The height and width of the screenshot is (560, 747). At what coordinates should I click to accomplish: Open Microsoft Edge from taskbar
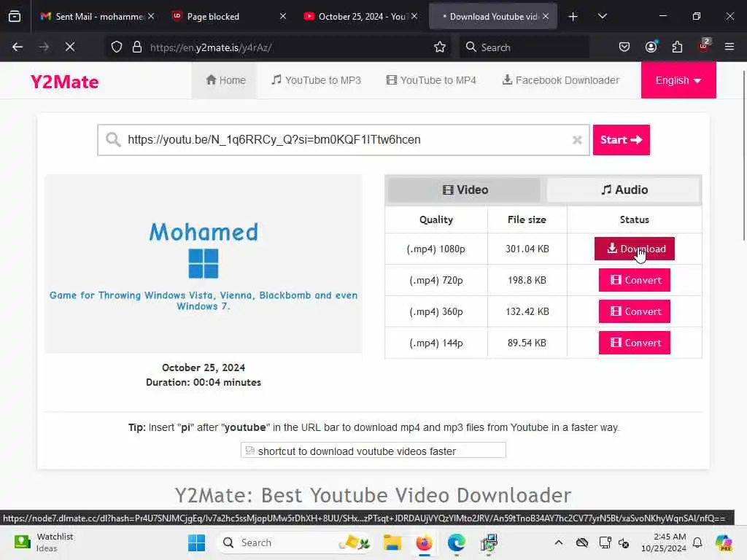[457, 542]
